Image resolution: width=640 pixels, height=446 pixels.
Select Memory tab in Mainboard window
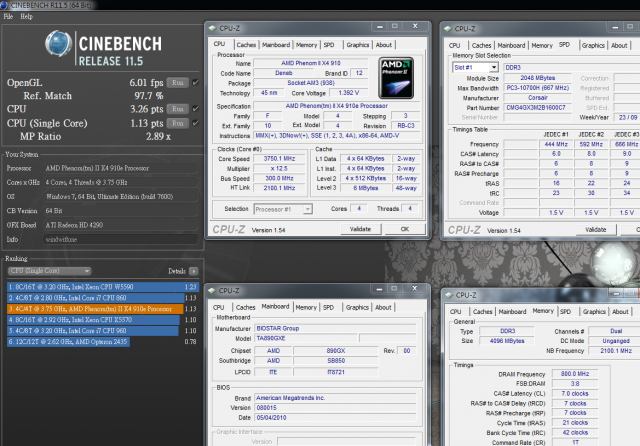point(306,307)
